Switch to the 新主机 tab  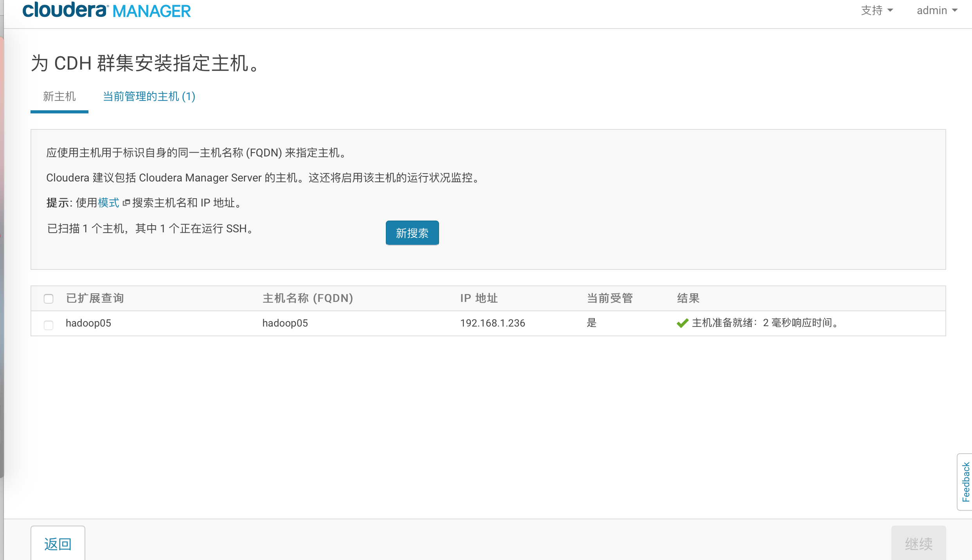coord(59,97)
